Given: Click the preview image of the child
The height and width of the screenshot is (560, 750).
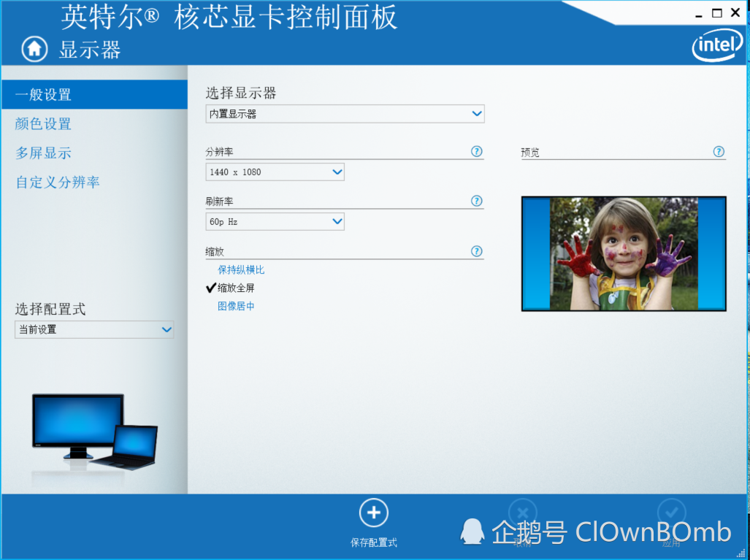Looking at the screenshot, I should click(623, 253).
